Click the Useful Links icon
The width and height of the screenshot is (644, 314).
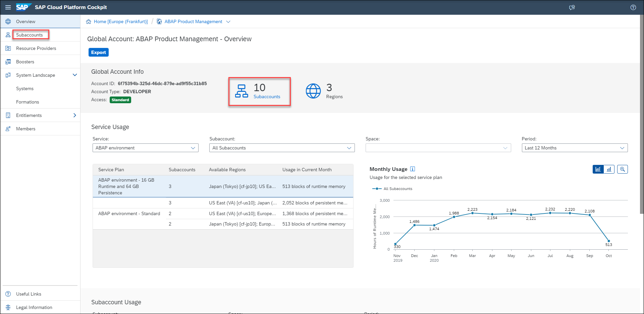[x=8, y=294]
